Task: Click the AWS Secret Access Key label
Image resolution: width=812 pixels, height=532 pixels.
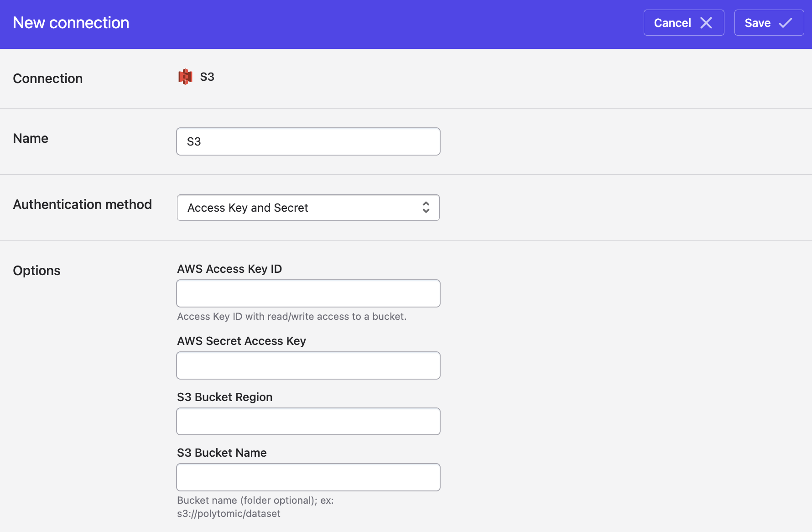Action: [x=241, y=341]
